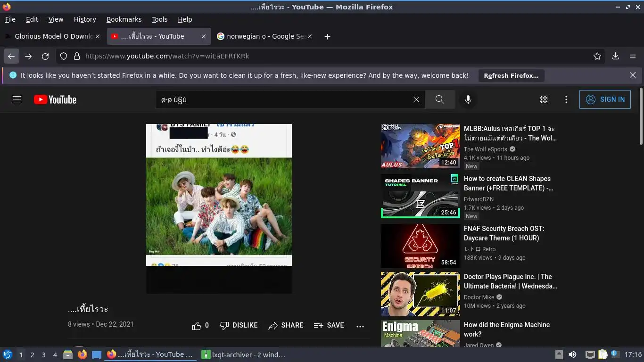Screen dimensions: 644x362
Task: Dismiss the Refresh Firefox notification bar
Action: 633,75
